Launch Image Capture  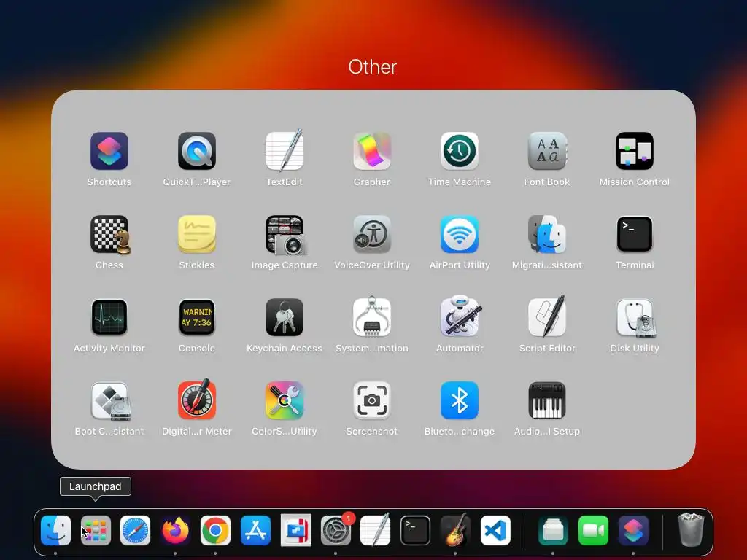coord(285,234)
